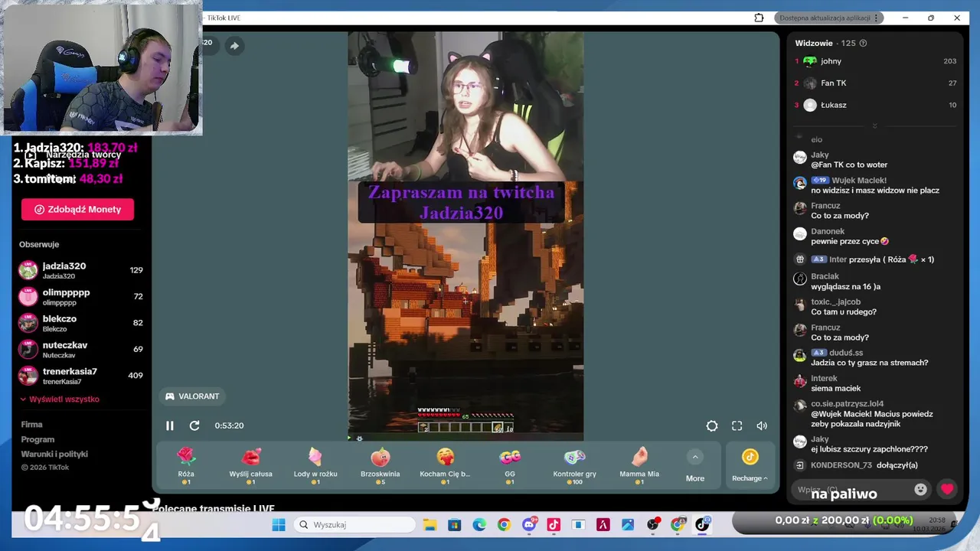Viewport: 980px width, 551px height.
Task: Open Warunki i polityki link
Action: pyautogui.click(x=54, y=454)
